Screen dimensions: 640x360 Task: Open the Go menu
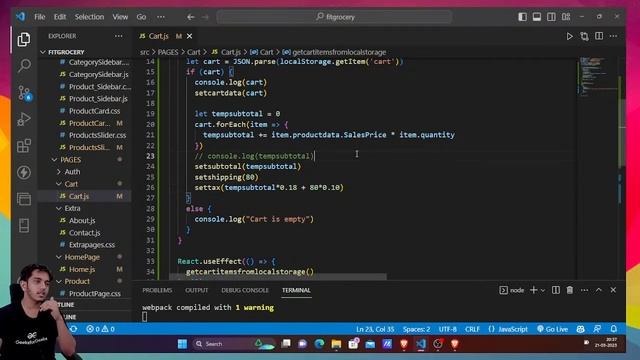coord(141,17)
